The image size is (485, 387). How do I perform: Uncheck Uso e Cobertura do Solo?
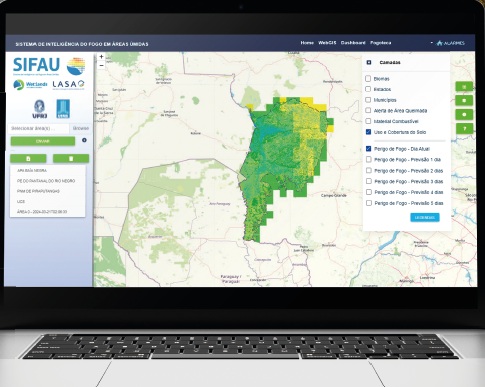(x=368, y=132)
